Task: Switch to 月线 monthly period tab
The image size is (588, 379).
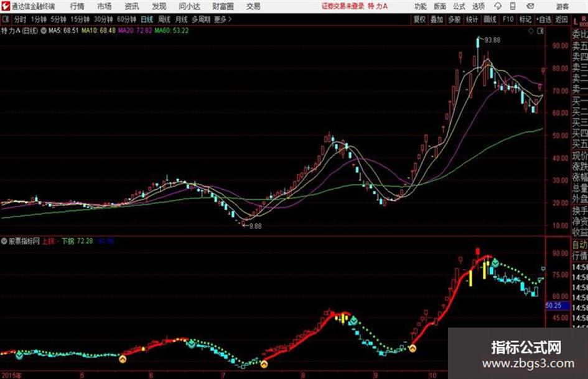Action: pyautogui.click(x=182, y=19)
